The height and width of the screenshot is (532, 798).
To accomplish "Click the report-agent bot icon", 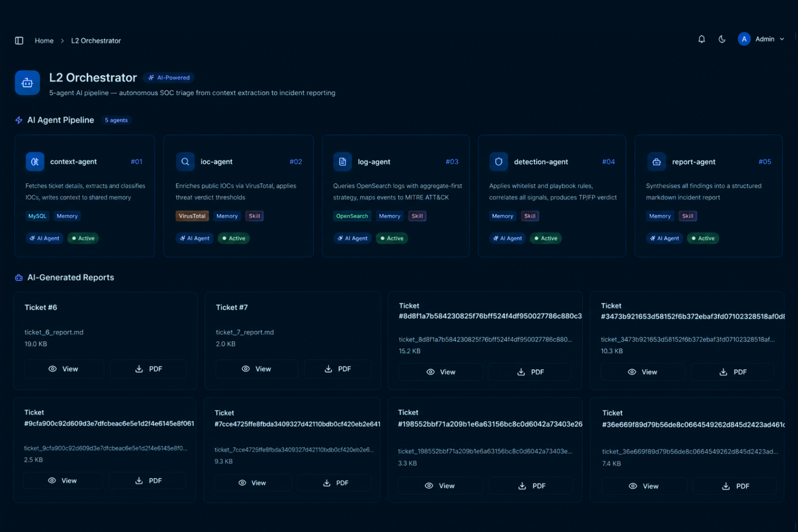I will 656,162.
